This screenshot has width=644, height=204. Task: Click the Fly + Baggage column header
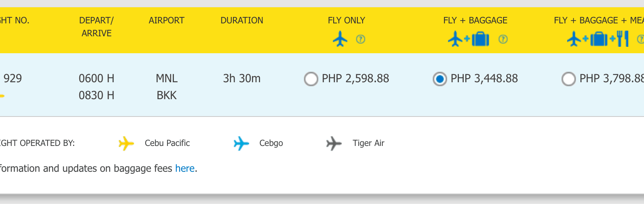[475, 20]
